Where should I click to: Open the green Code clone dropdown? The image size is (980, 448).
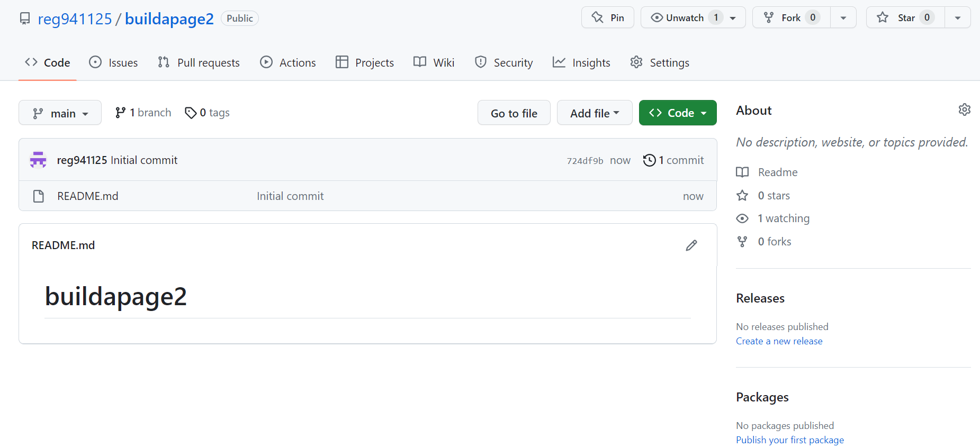tap(678, 113)
